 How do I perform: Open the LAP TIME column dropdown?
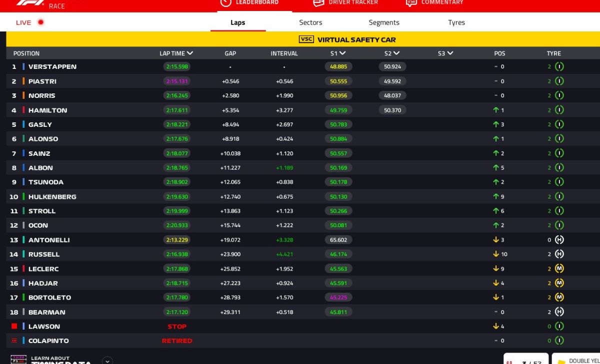[190, 53]
